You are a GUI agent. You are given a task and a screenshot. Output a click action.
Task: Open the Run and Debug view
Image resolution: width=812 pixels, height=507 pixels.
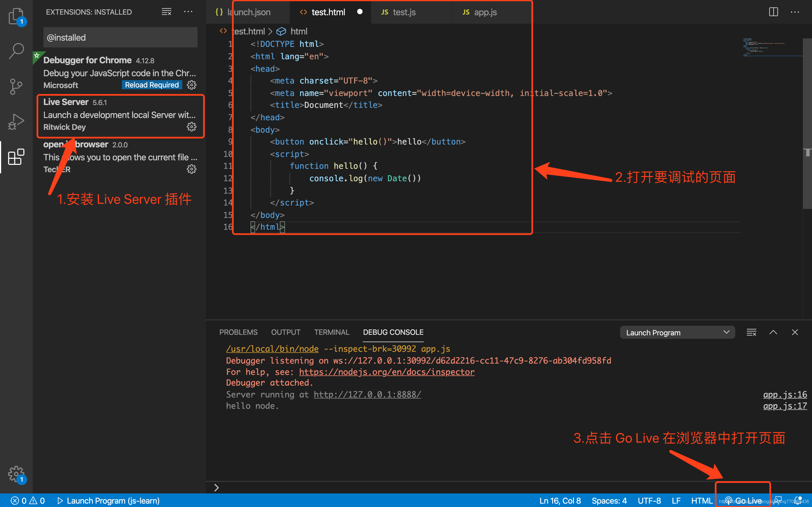[x=16, y=121]
